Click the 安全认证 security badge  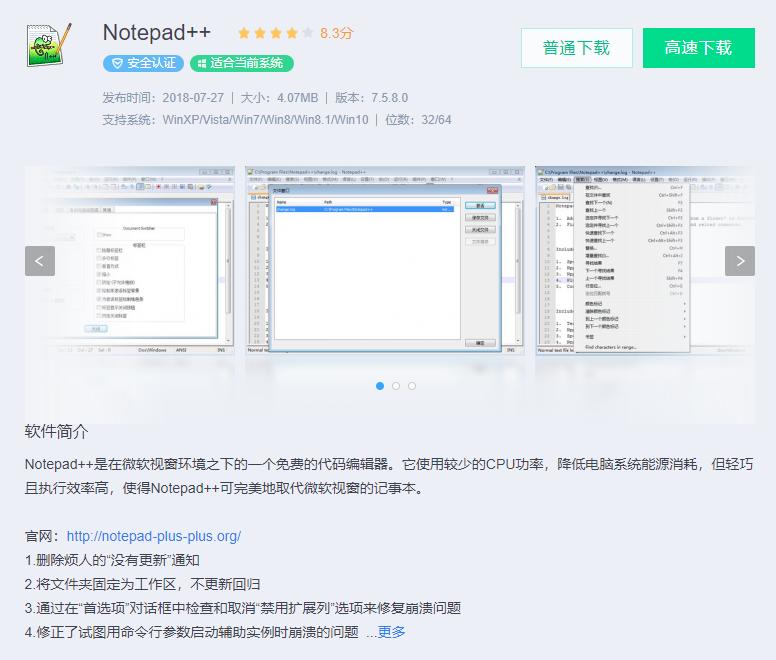144,63
